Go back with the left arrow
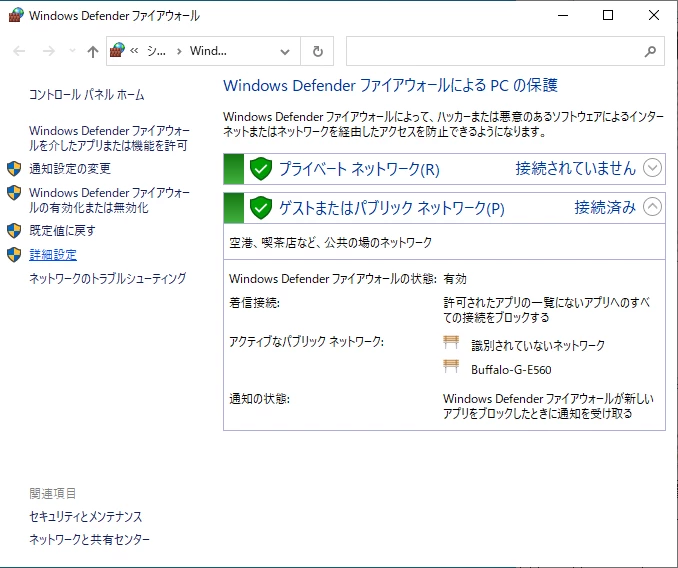678x568 pixels. click(x=19, y=51)
